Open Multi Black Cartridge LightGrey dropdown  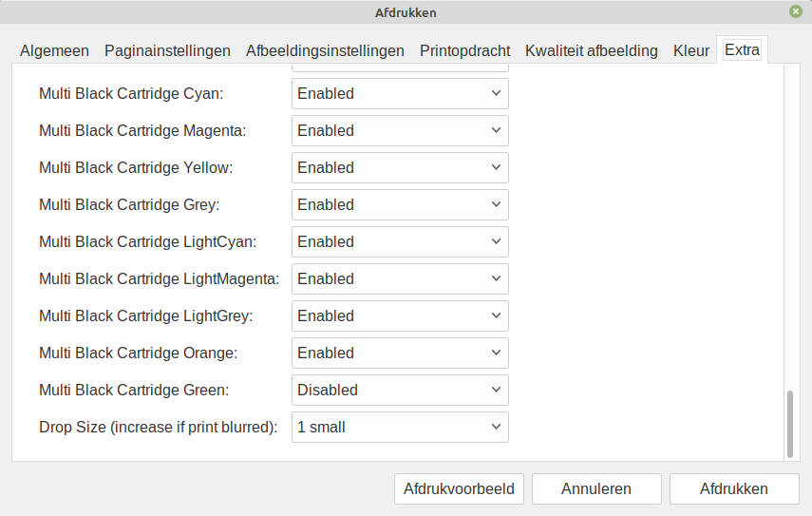tap(400, 315)
